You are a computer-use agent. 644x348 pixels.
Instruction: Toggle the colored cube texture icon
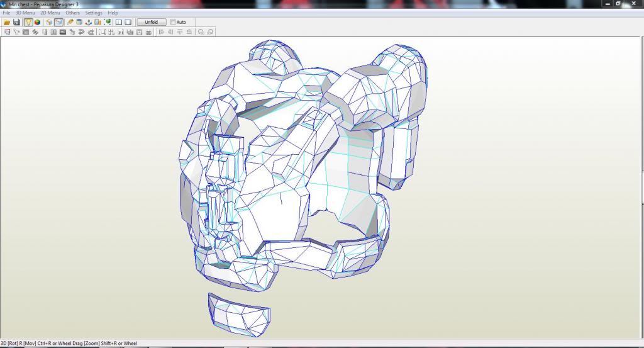click(x=37, y=22)
